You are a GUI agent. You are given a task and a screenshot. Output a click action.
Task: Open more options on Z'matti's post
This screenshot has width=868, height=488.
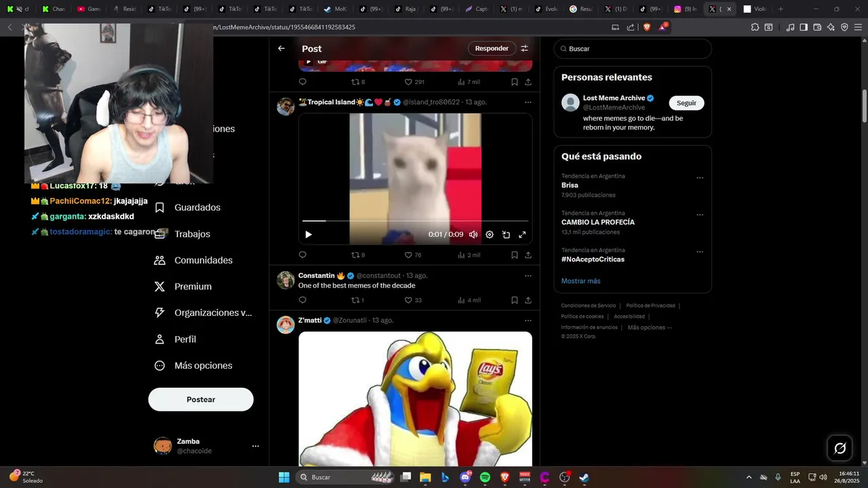528,320
